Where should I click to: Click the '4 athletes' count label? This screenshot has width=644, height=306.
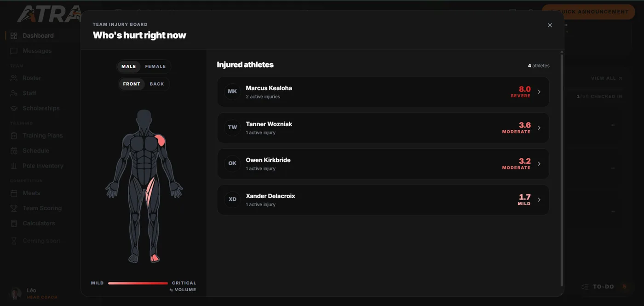539,66
